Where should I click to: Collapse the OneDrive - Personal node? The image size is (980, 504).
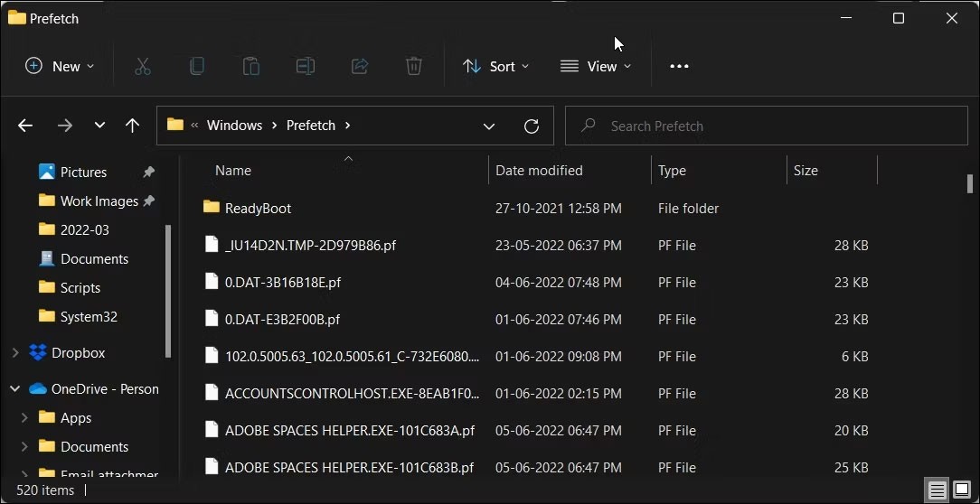pyautogui.click(x=15, y=389)
